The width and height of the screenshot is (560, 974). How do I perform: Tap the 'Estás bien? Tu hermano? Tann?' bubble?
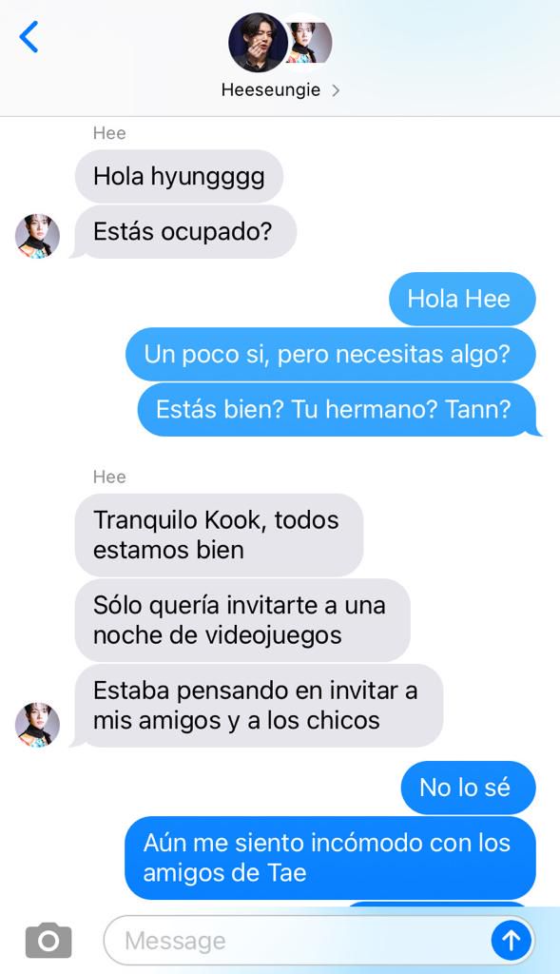click(338, 409)
